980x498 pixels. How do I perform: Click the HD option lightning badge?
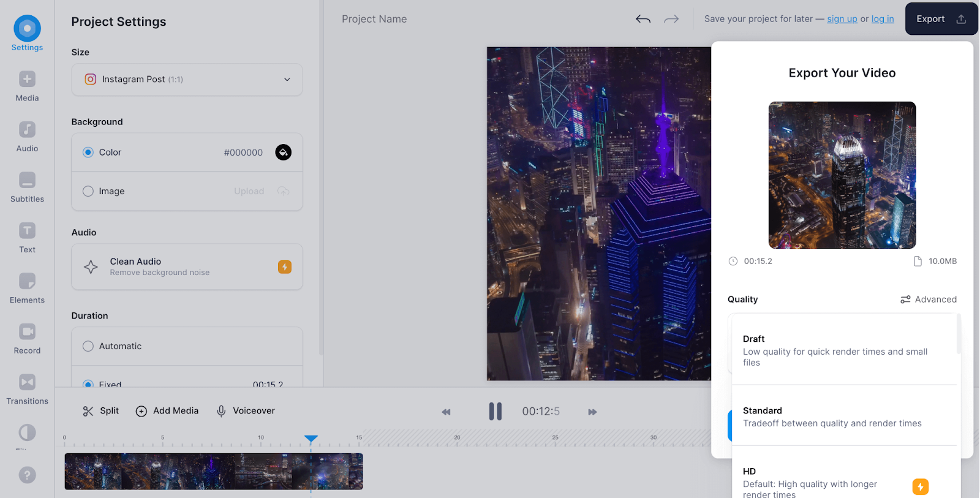(921, 486)
